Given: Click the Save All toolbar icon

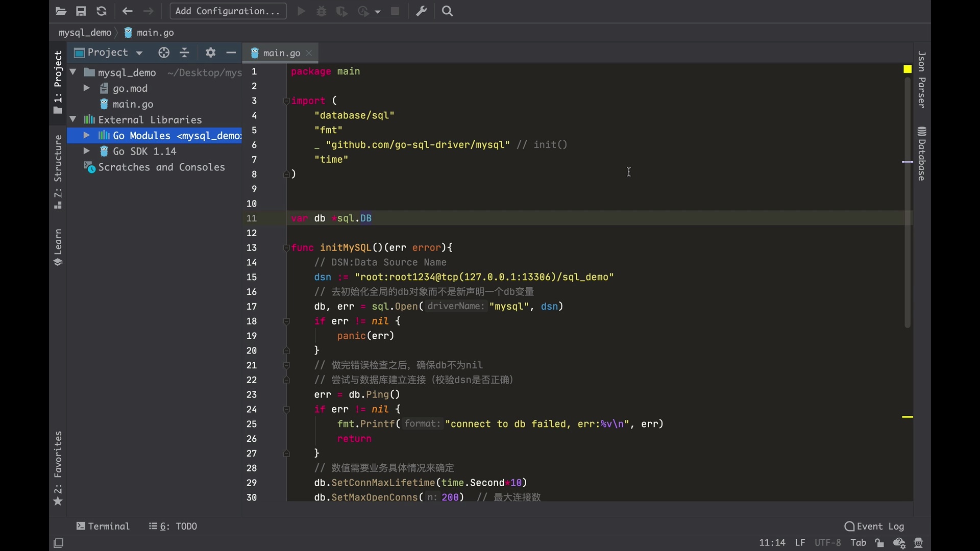Looking at the screenshot, I should coord(81,11).
